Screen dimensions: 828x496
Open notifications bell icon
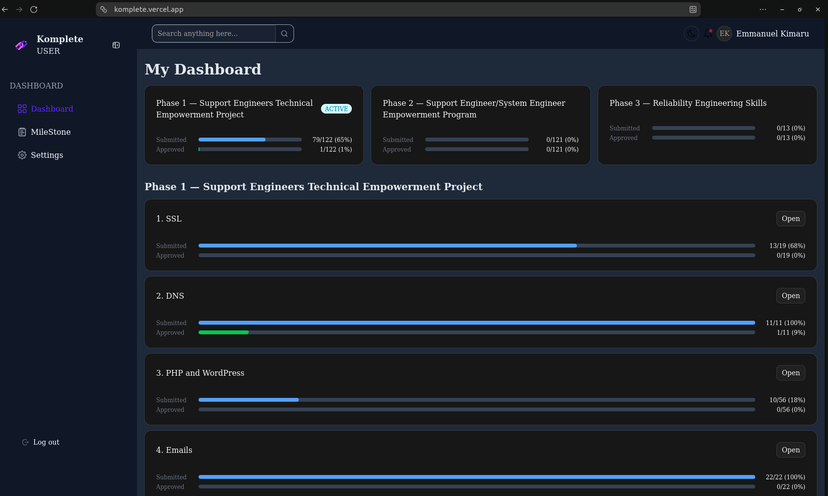click(708, 34)
